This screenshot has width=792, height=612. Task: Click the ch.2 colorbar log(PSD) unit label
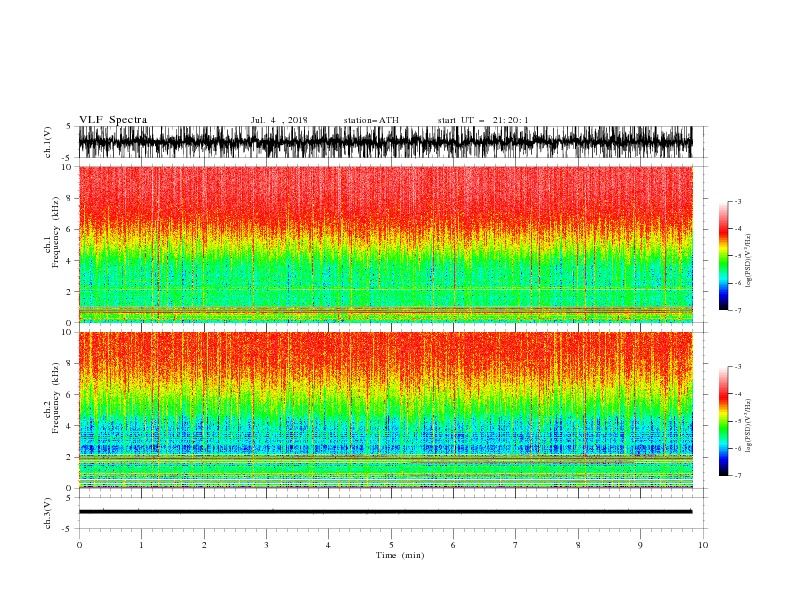click(x=748, y=426)
